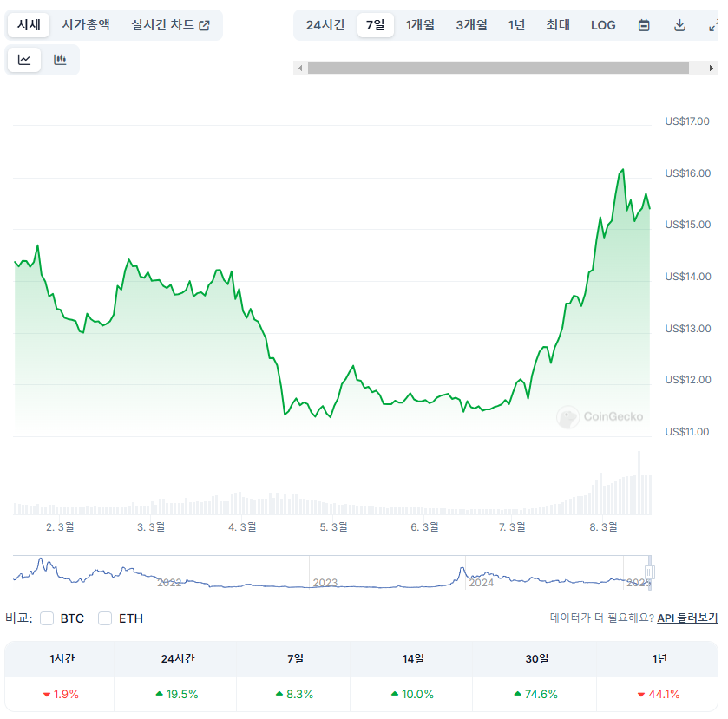Choose the 1년 time range
Screen dimensions: 728x719
(516, 25)
